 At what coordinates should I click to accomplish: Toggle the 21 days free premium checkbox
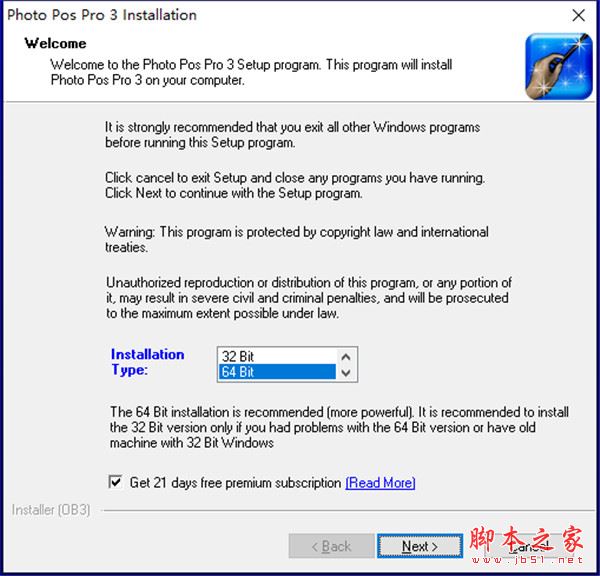tap(115, 482)
